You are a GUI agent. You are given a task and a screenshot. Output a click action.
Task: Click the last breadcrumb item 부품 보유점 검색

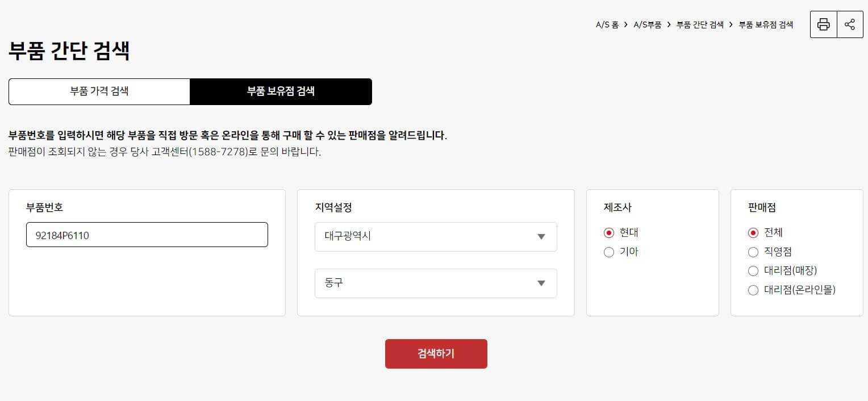pyautogui.click(x=766, y=24)
